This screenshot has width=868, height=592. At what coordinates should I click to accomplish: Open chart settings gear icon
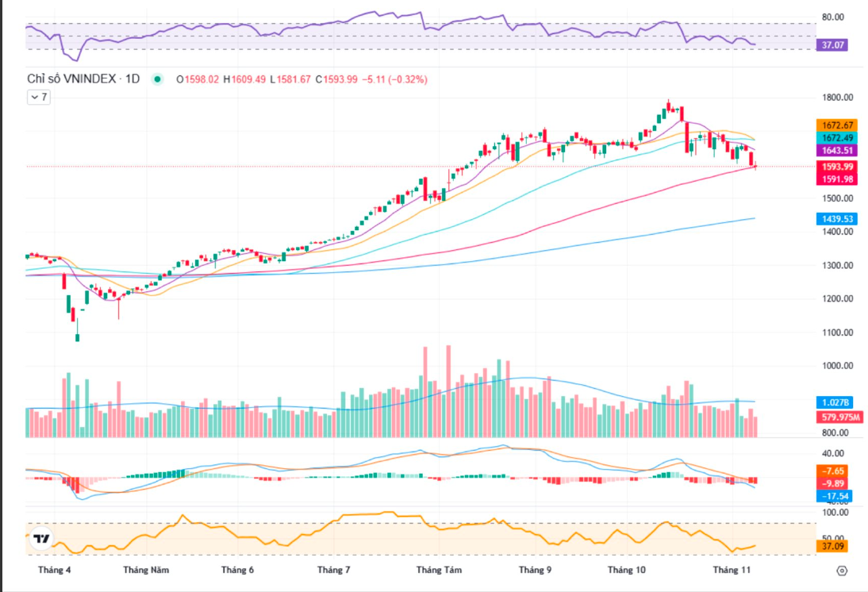click(x=842, y=570)
